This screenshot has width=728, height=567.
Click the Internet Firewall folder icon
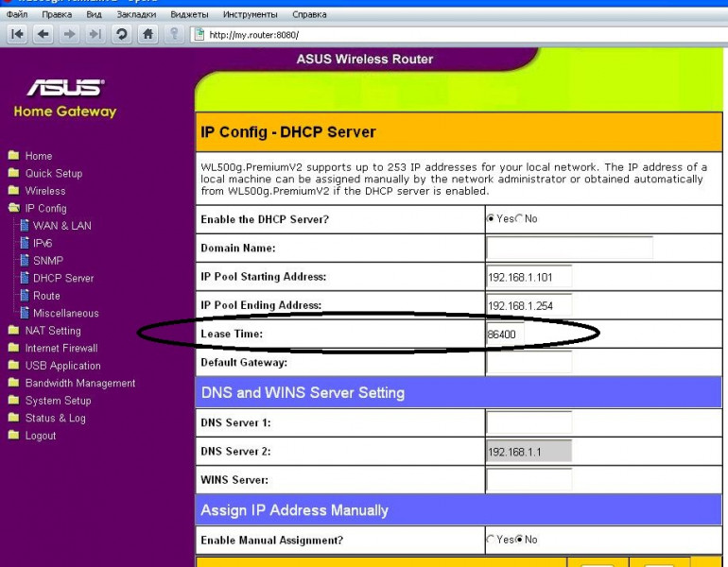(14, 348)
